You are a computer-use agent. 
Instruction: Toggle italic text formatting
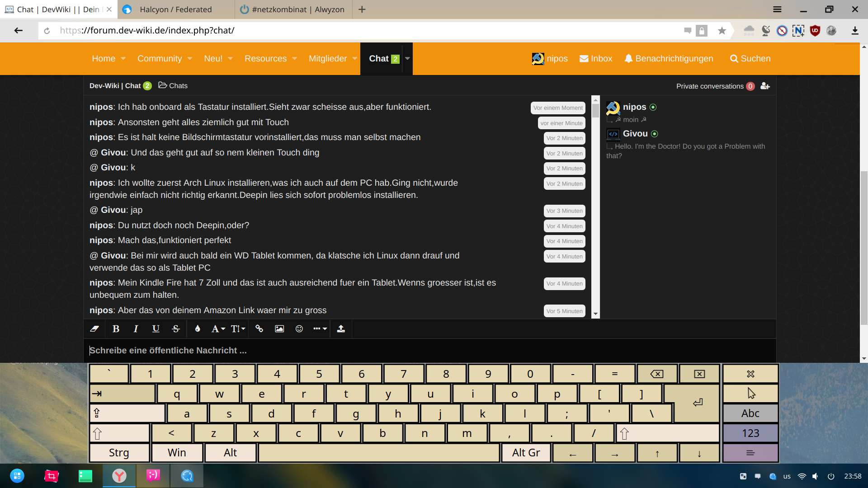[136, 329]
